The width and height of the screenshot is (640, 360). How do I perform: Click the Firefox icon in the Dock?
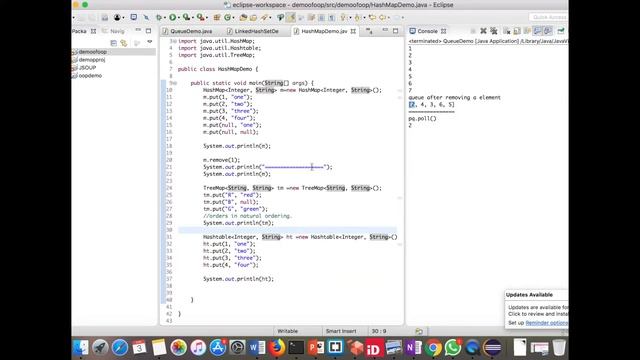[x=277, y=347]
